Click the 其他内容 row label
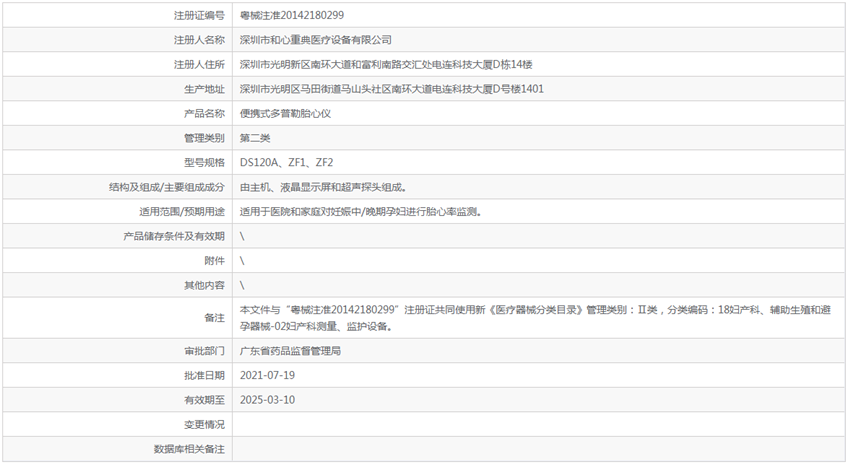The height and width of the screenshot is (464, 850). [204, 285]
